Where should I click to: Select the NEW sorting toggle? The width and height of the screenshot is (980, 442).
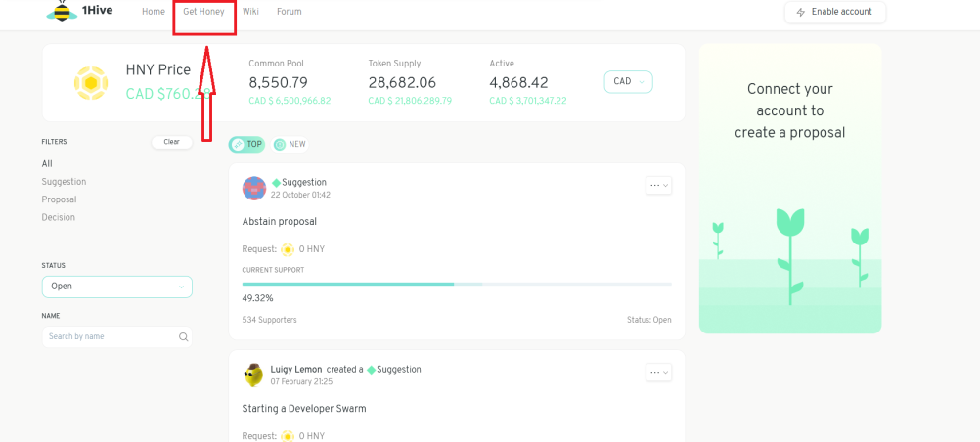(x=290, y=145)
